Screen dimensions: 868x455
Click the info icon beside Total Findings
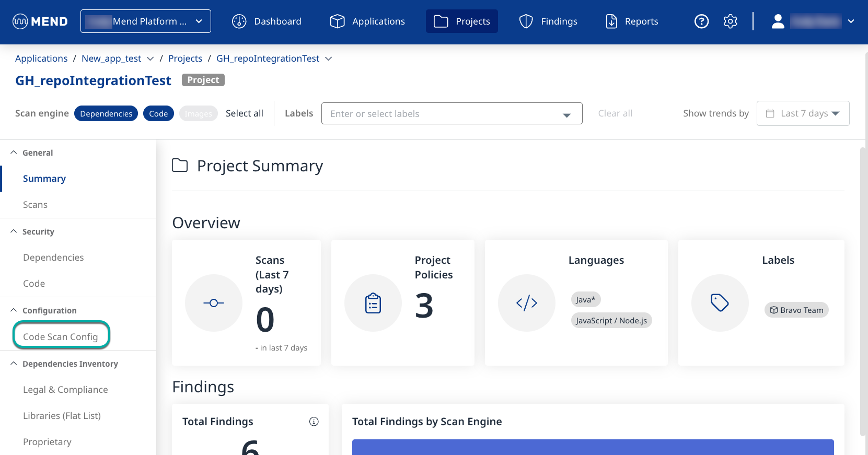[314, 422]
